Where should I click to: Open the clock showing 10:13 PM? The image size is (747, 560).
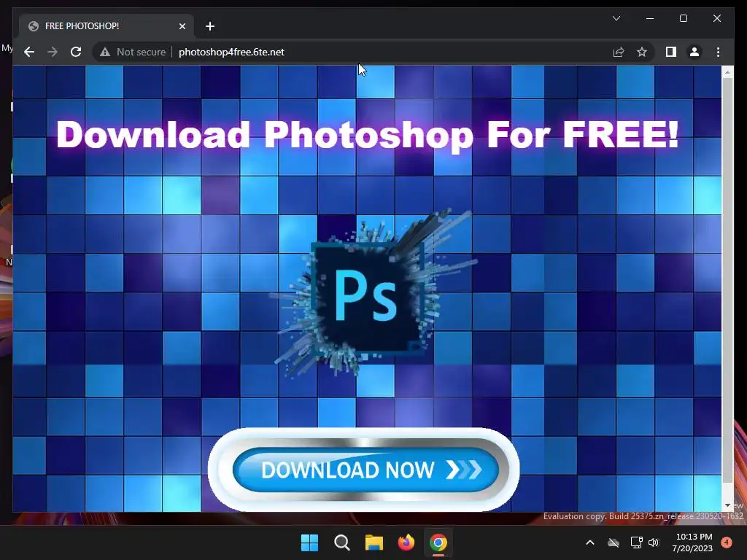(x=693, y=542)
